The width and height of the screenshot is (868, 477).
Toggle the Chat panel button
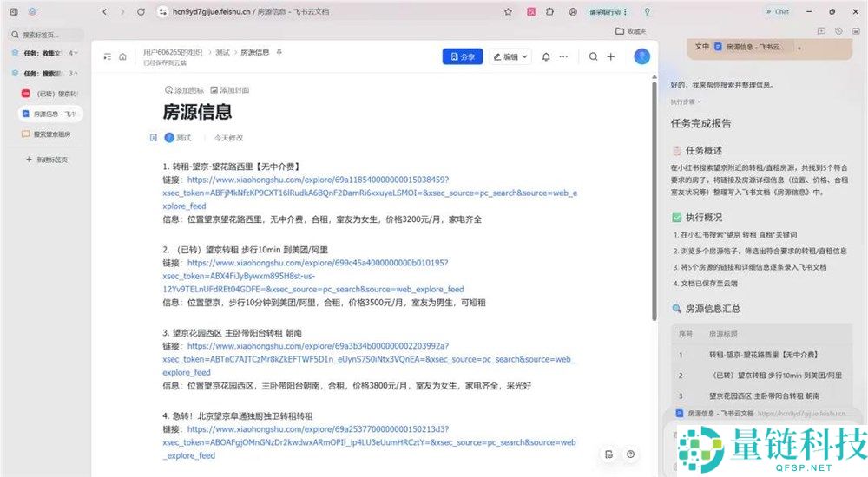click(778, 11)
